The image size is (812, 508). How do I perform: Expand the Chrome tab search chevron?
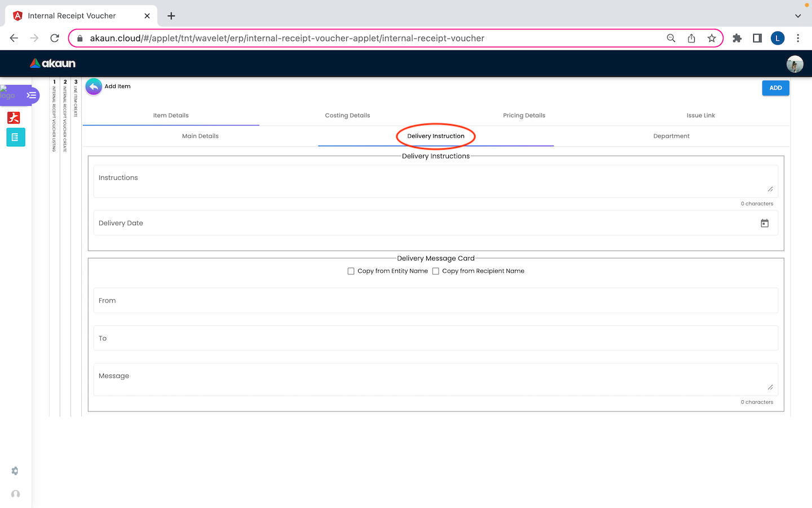tap(797, 16)
